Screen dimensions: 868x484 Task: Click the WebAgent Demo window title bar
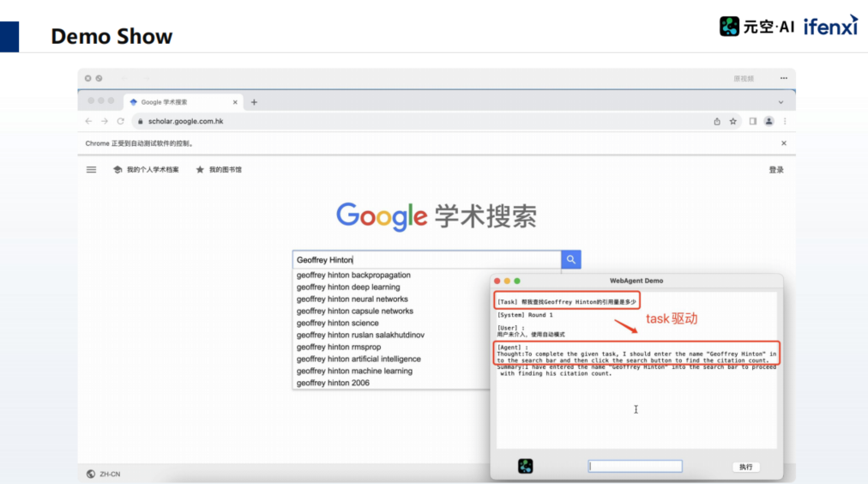tap(636, 281)
